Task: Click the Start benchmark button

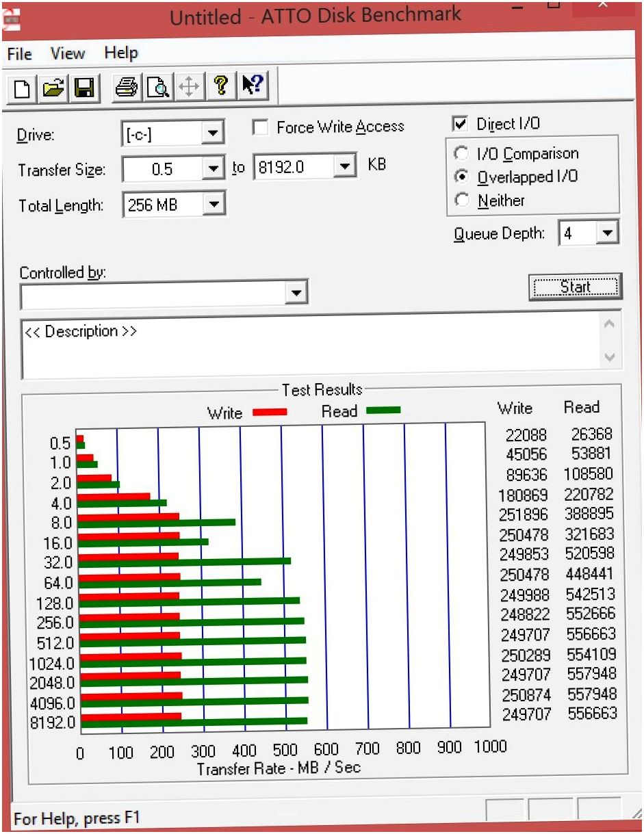Action: [x=576, y=287]
